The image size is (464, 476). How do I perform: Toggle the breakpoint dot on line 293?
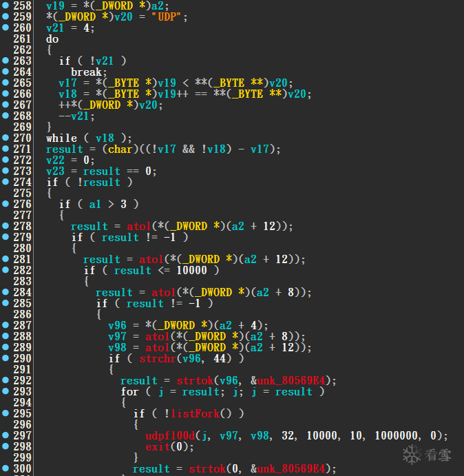pos(5,391)
